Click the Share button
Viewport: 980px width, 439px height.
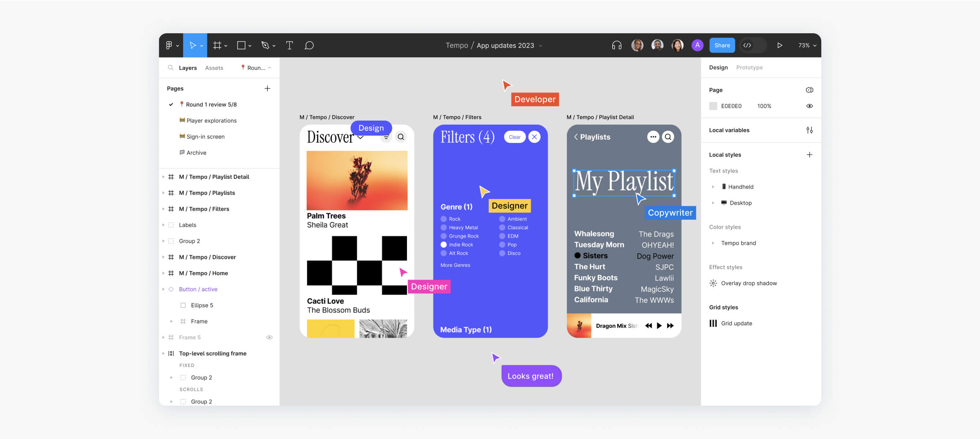[x=722, y=45]
